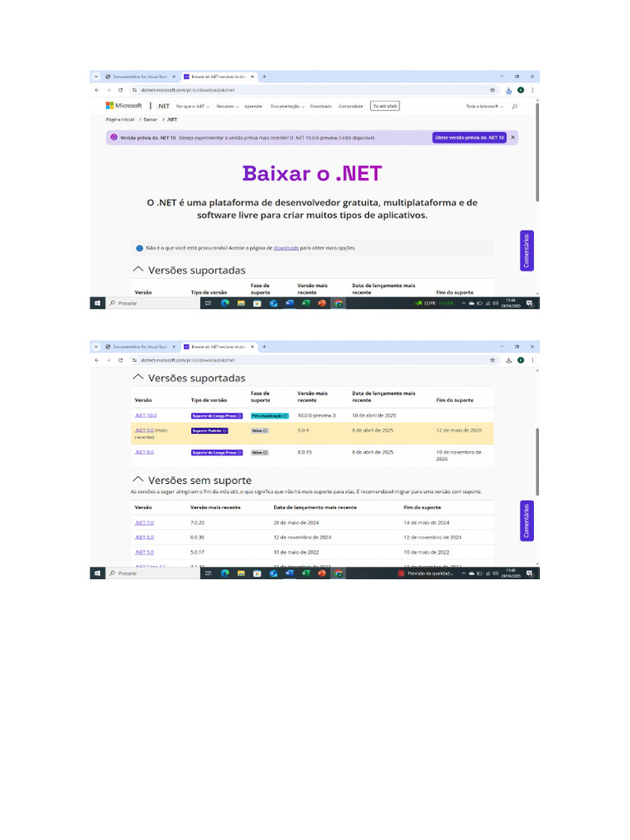Click the Microsoft logo in the site header
Screen dimensions: 630x840
click(x=124, y=106)
